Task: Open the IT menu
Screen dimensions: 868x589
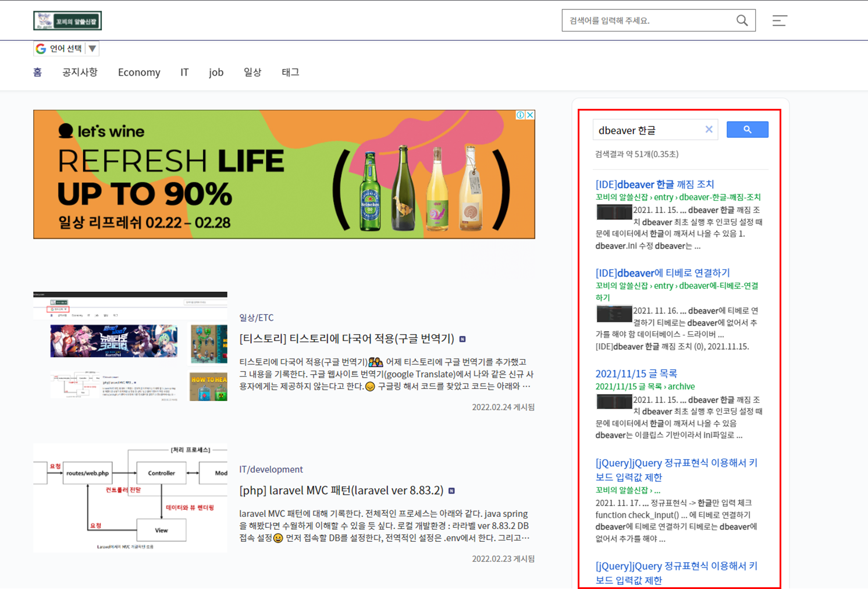Action: pyautogui.click(x=184, y=72)
